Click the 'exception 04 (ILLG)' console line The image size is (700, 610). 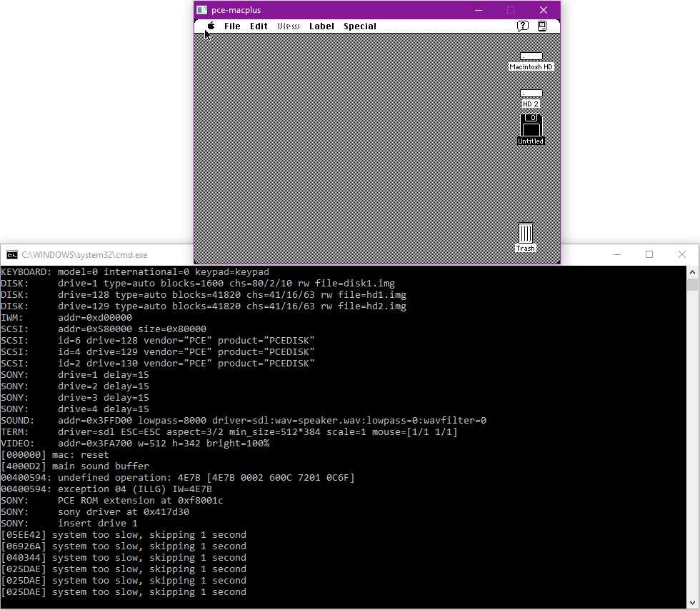coord(106,489)
